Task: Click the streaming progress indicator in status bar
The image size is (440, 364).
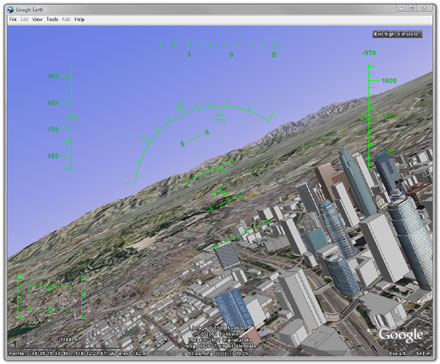Action: coord(218,353)
